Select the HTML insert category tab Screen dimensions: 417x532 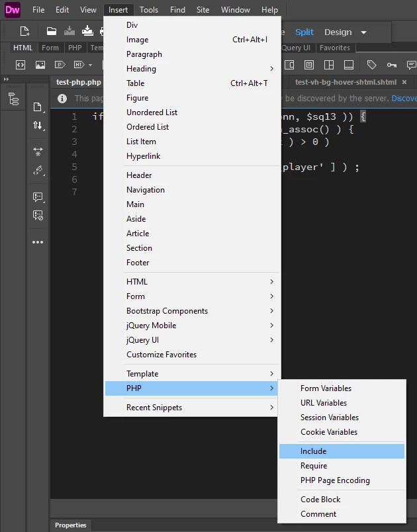(x=23, y=48)
